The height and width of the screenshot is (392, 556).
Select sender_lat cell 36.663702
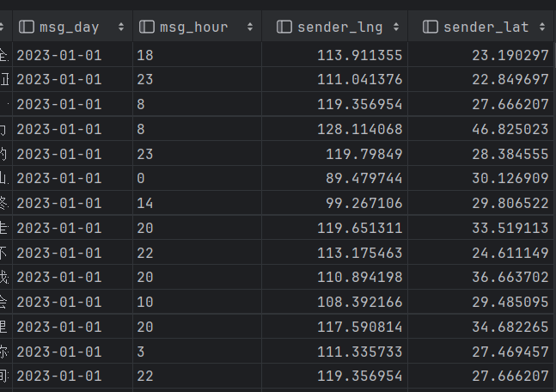coord(481,277)
